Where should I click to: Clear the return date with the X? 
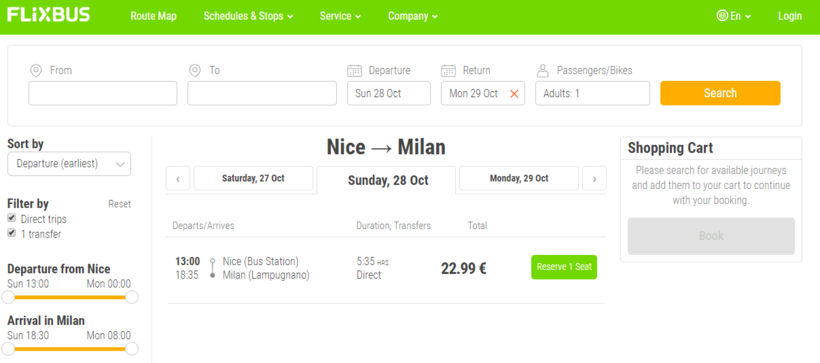514,94
